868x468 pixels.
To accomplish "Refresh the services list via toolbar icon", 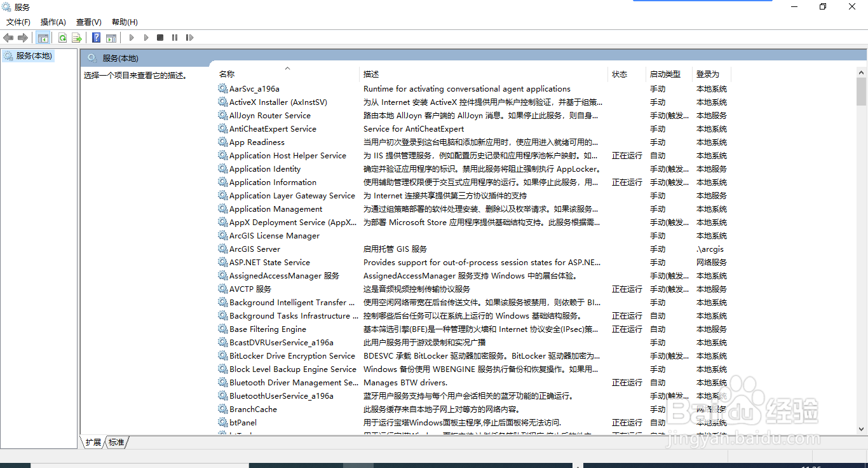I will tap(62, 38).
